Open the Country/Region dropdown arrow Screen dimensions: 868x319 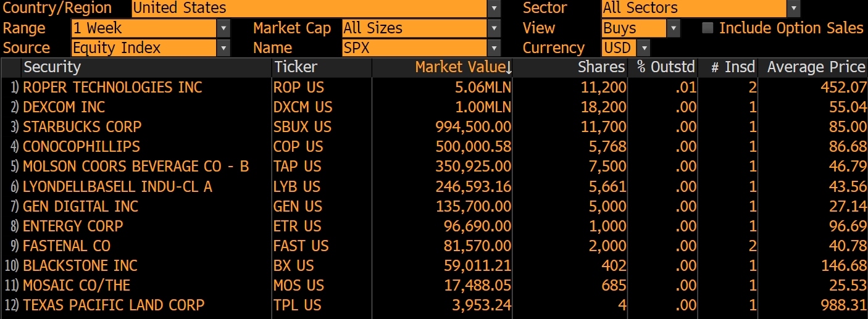(x=494, y=9)
